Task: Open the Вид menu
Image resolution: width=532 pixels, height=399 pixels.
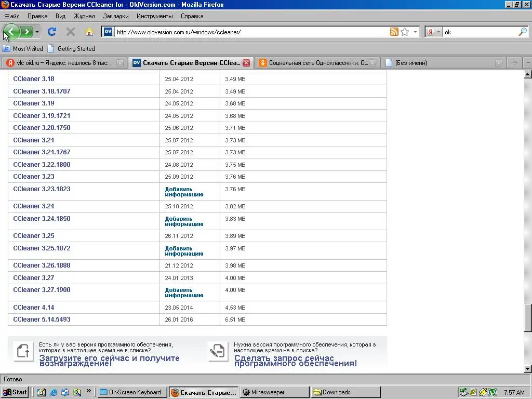Action: tap(60, 16)
